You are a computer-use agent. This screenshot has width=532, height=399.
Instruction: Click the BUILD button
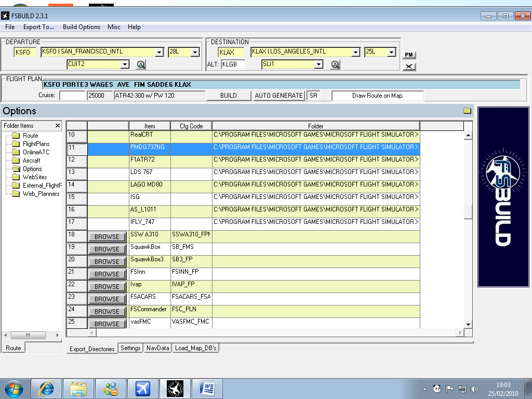coord(229,96)
